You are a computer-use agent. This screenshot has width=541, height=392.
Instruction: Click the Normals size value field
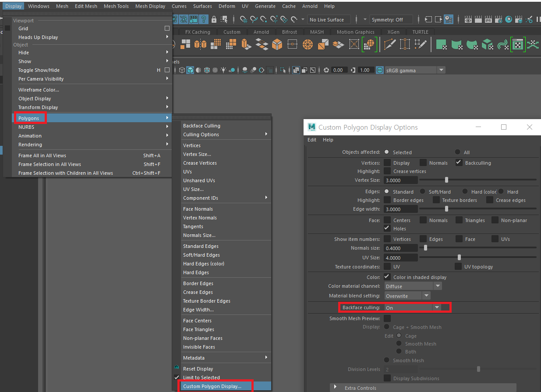[401, 248]
